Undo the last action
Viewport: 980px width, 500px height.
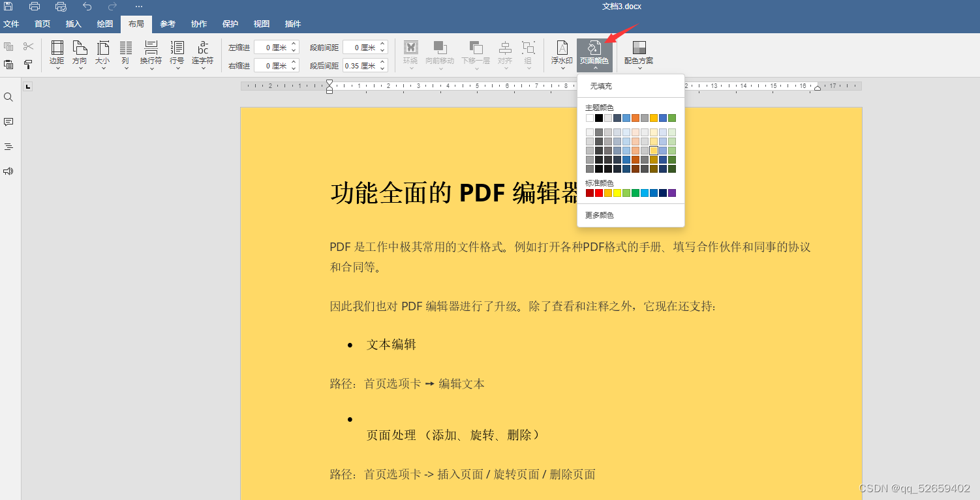click(x=87, y=7)
